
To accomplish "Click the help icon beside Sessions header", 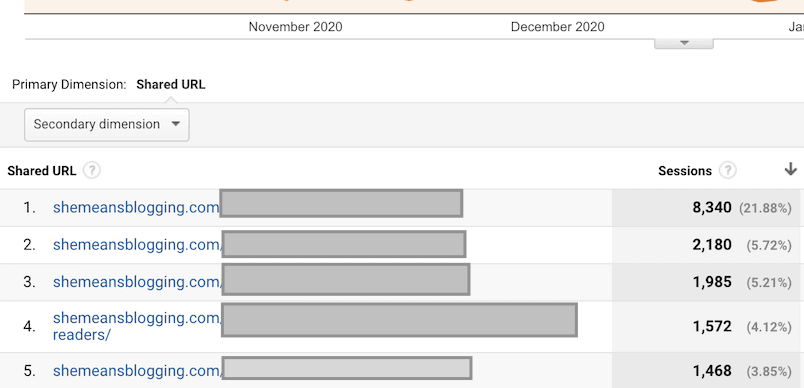I will coord(728,171).
